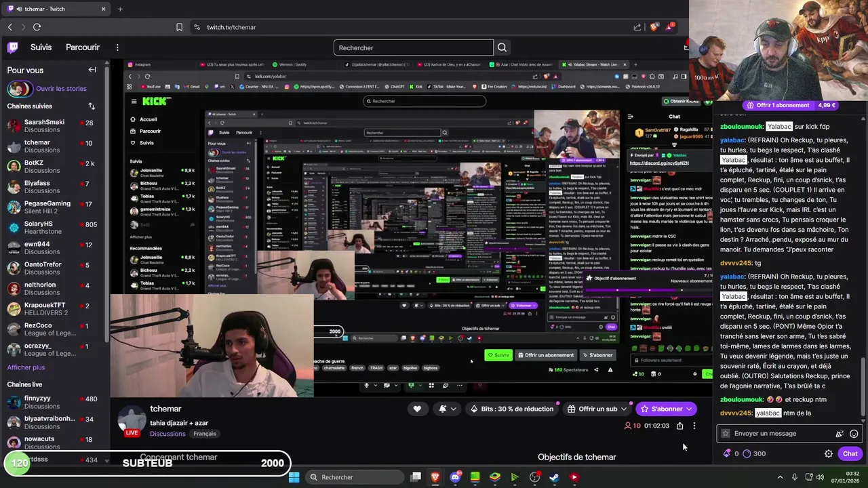The height and width of the screenshot is (488, 868).
Task: Open the emote picker in chat
Action: (854, 434)
